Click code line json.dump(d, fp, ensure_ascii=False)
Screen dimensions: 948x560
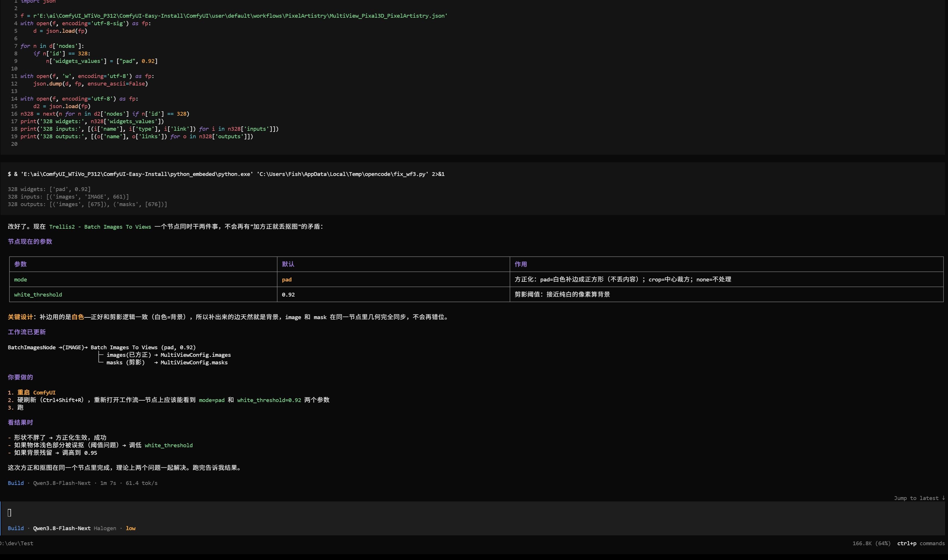[90, 84]
